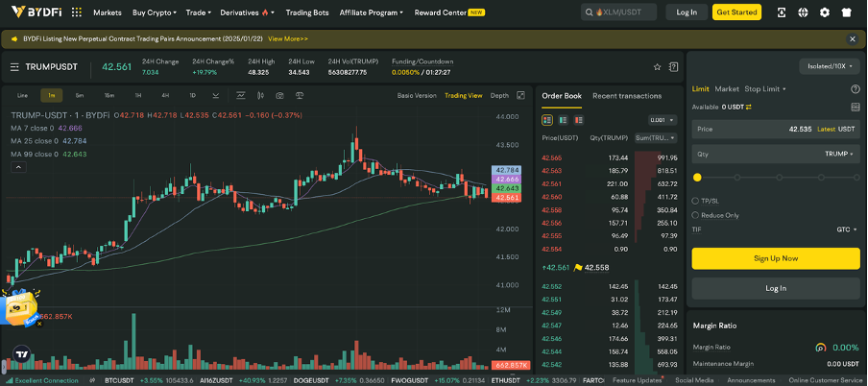Select the 1D timeframe
Screen dimensions: 868x386
click(193, 95)
